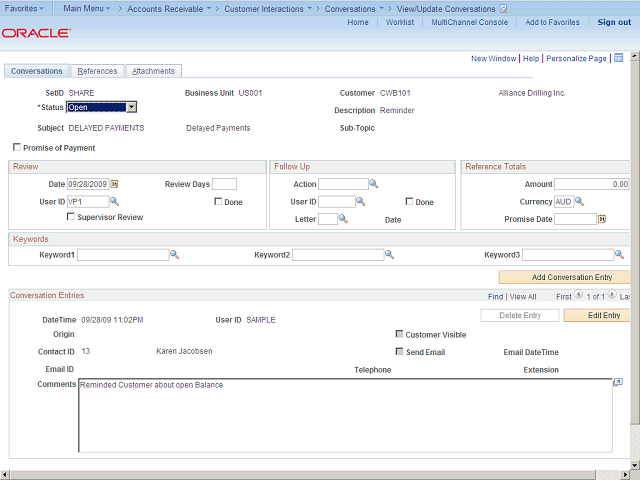Open the Review Date calendar picker
Viewport: 640px width, 480px height.
pyautogui.click(x=114, y=184)
